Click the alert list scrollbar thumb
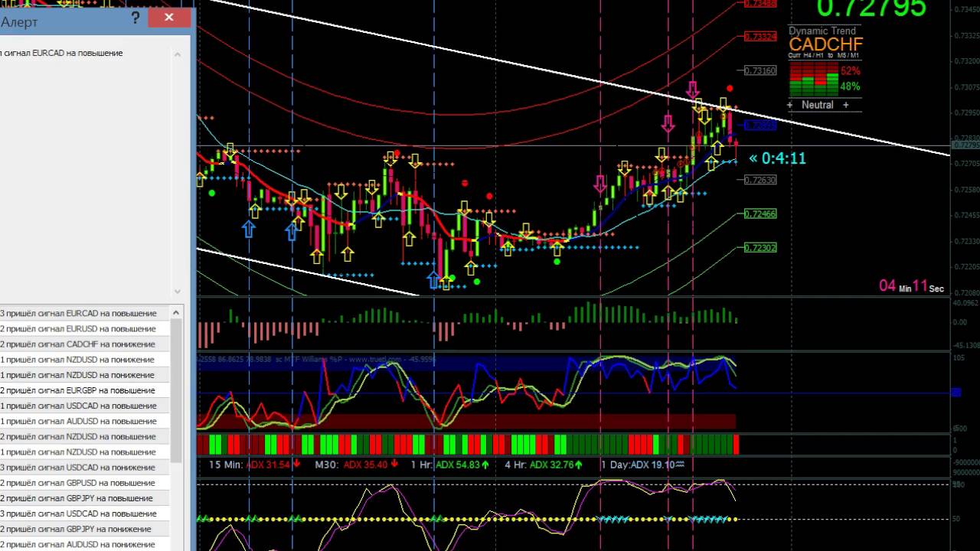Image resolution: width=980 pixels, height=551 pixels. 177,390
